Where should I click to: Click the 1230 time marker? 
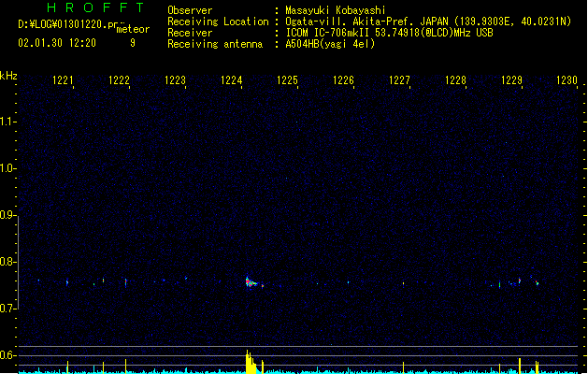coord(567,80)
